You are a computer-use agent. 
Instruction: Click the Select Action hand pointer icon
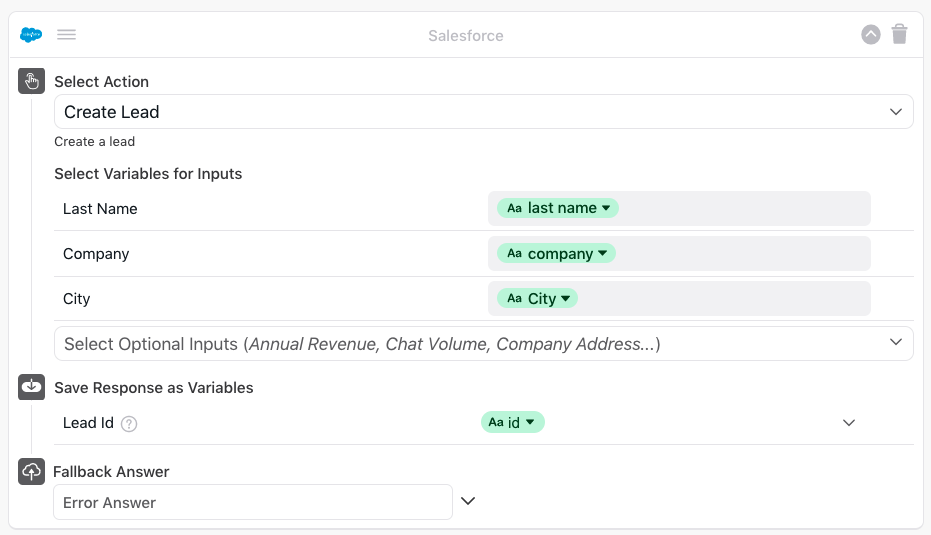coord(32,81)
